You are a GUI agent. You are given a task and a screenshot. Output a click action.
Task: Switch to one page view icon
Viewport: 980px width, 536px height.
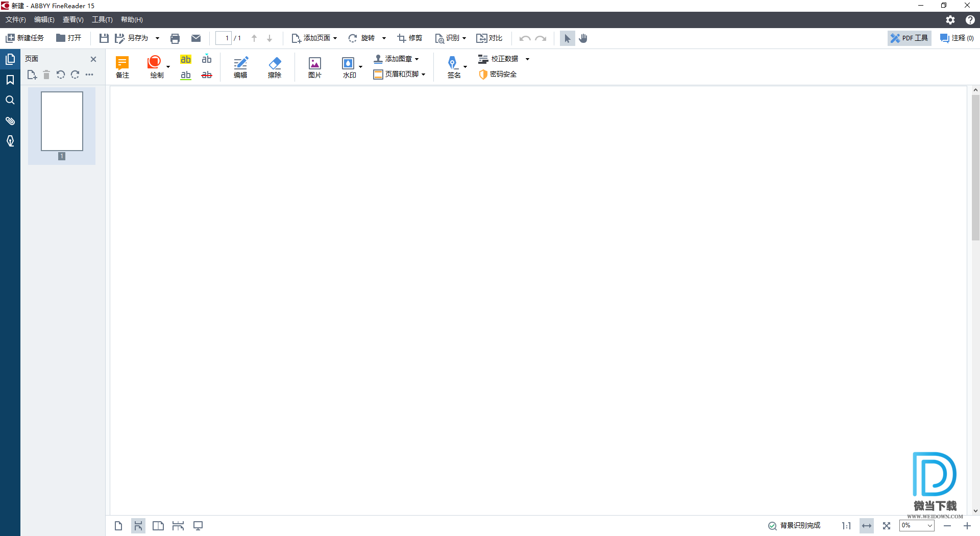[118, 526]
